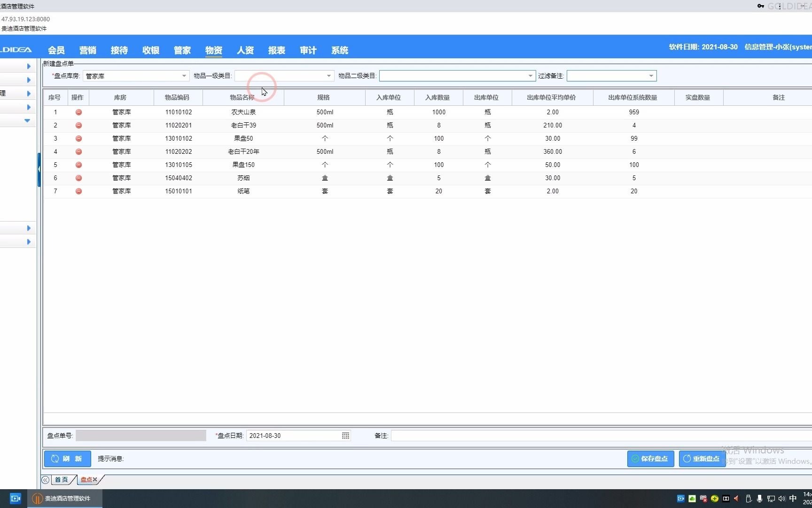Click 实盘数量 column header
The height and width of the screenshot is (508, 812).
(x=698, y=97)
